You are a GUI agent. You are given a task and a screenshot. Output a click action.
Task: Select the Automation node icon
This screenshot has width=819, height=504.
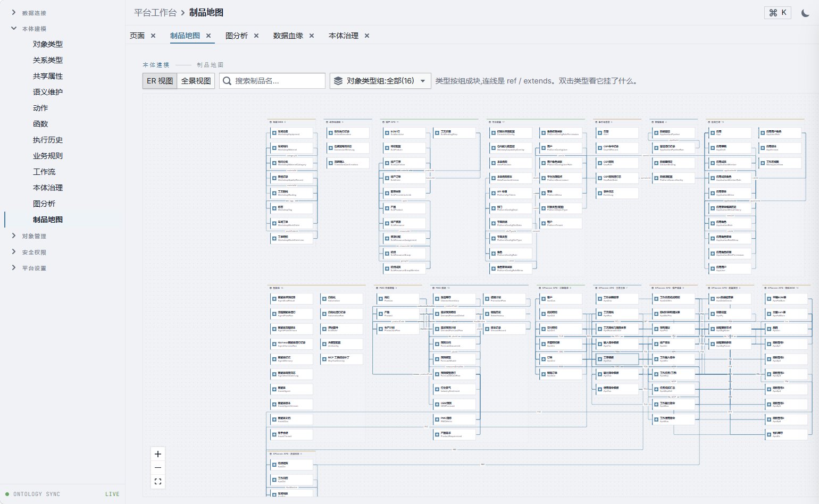tap(324, 299)
